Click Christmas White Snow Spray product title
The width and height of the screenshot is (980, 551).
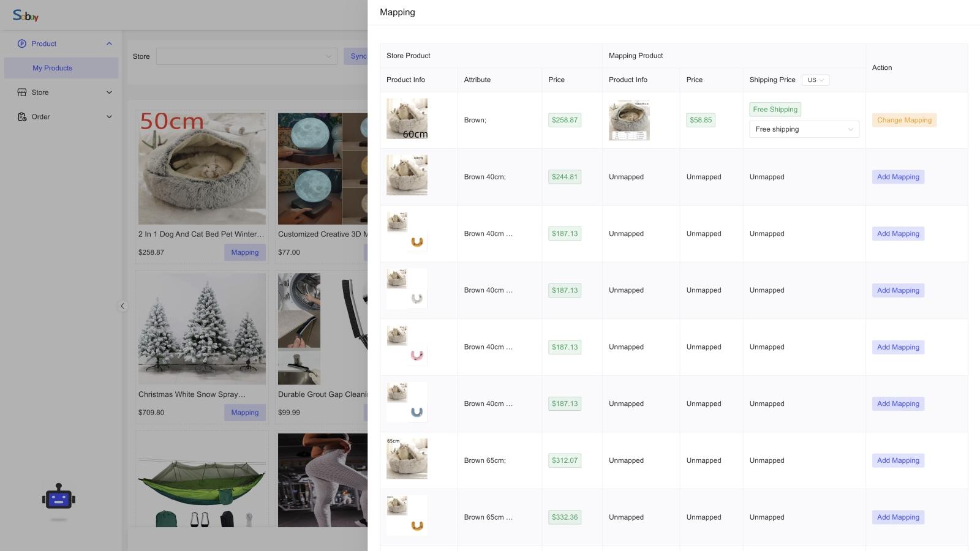(192, 395)
